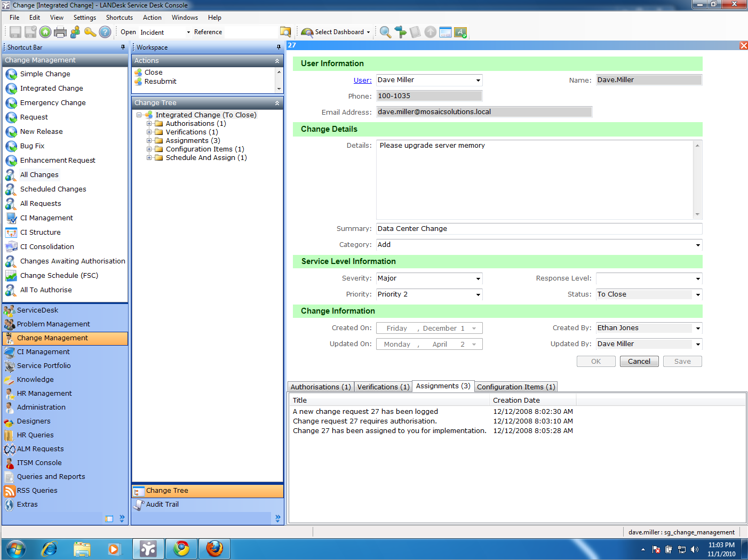
Task: Switch to Authorisations (1) tab
Action: click(x=321, y=387)
